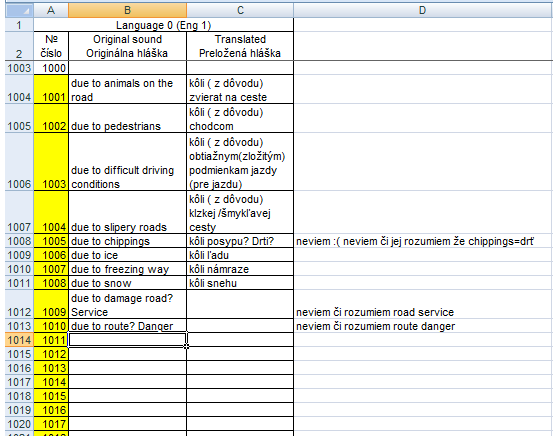554x436 pixels.
Task: Select row 1014 header
Action: pyautogui.click(x=19, y=340)
